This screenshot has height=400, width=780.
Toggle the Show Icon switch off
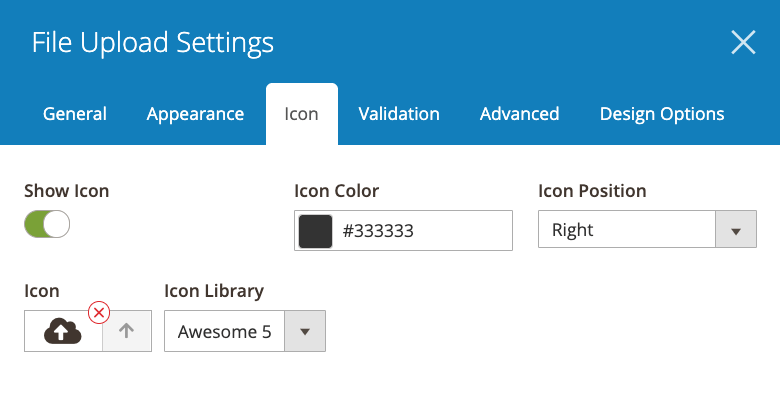pyautogui.click(x=47, y=224)
